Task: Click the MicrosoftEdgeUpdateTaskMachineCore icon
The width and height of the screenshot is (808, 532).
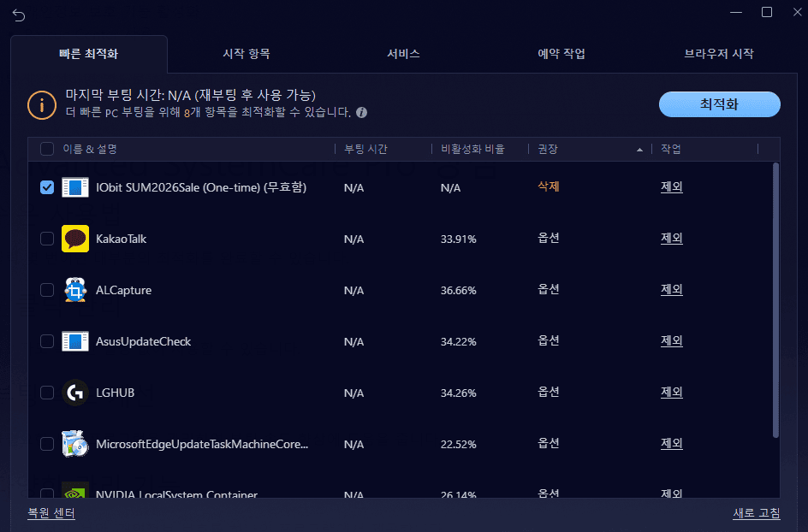Action: tap(75, 444)
